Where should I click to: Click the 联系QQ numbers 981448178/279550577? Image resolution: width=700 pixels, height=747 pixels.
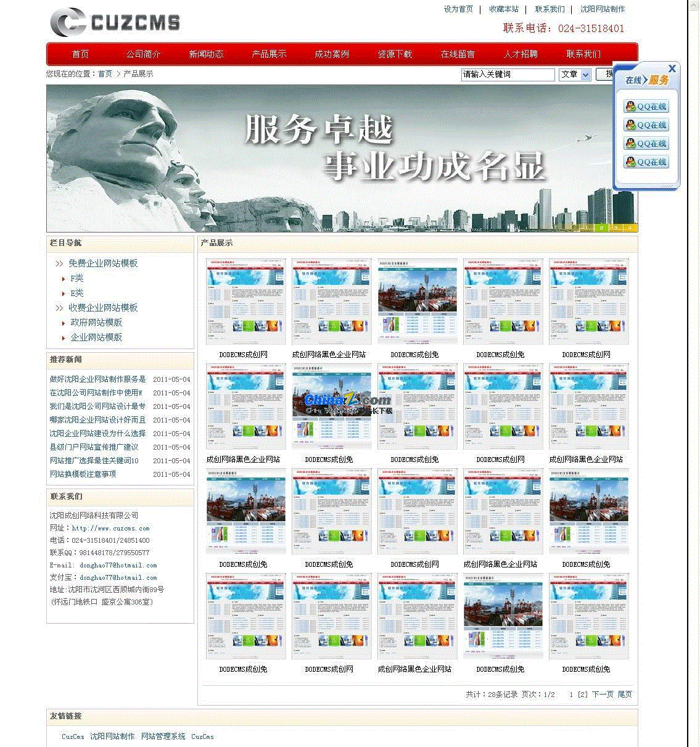115,553
